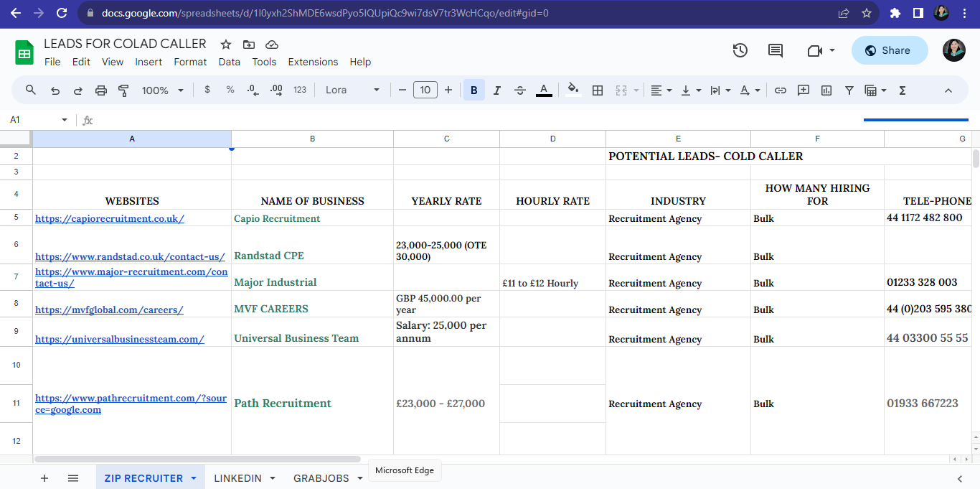Click the borders icon in toolbar

(597, 90)
